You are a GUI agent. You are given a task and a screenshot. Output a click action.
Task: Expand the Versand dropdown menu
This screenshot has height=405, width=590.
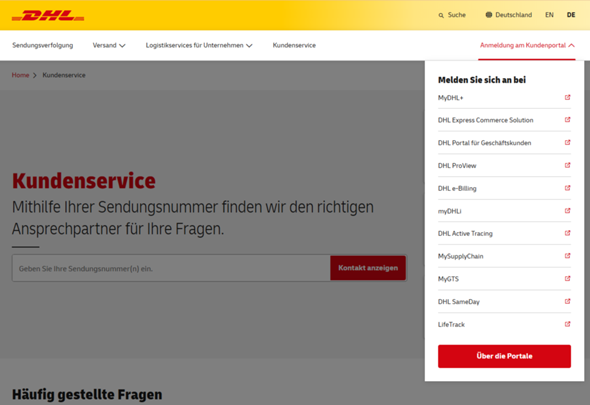(x=109, y=45)
